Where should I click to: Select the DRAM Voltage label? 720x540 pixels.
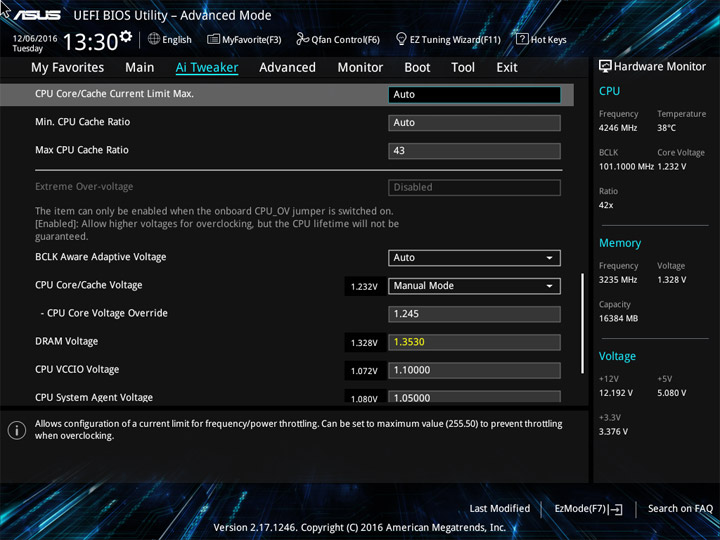coord(67,341)
